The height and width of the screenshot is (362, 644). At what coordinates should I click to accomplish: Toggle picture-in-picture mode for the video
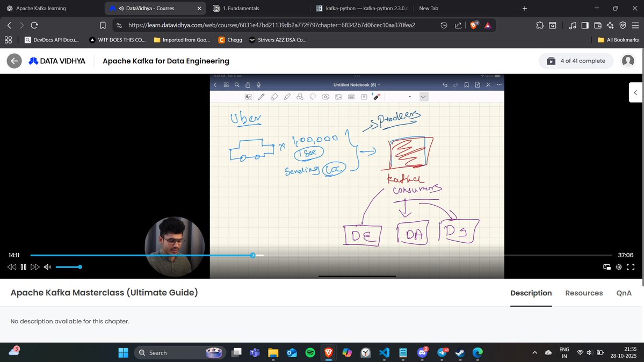[606, 267]
